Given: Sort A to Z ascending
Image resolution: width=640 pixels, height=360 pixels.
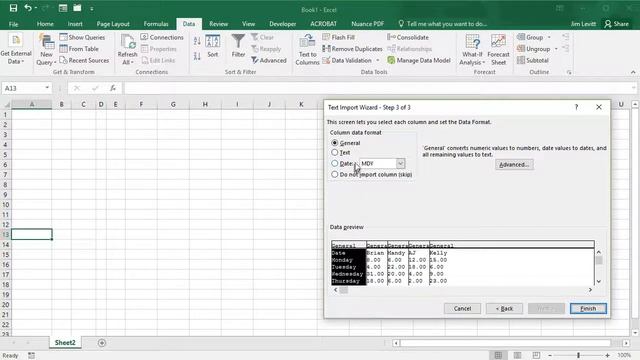Looking at the screenshot, I should tap(197, 41).
